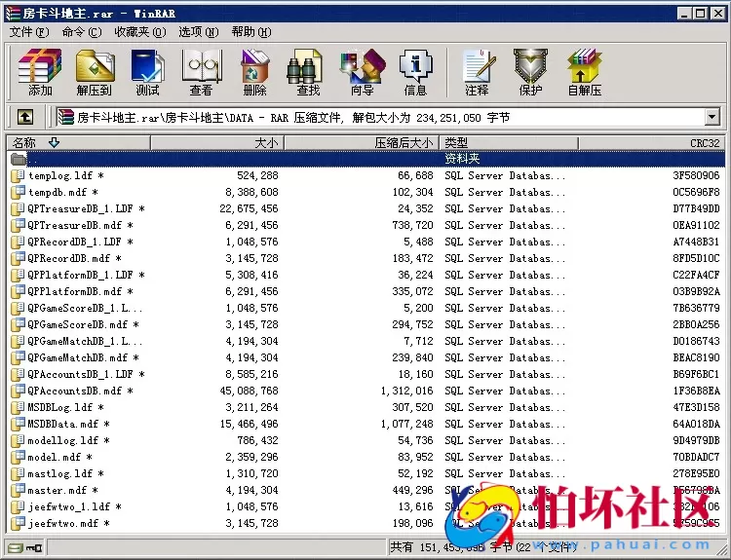Click CRC32 value 3F580906

click(x=696, y=175)
